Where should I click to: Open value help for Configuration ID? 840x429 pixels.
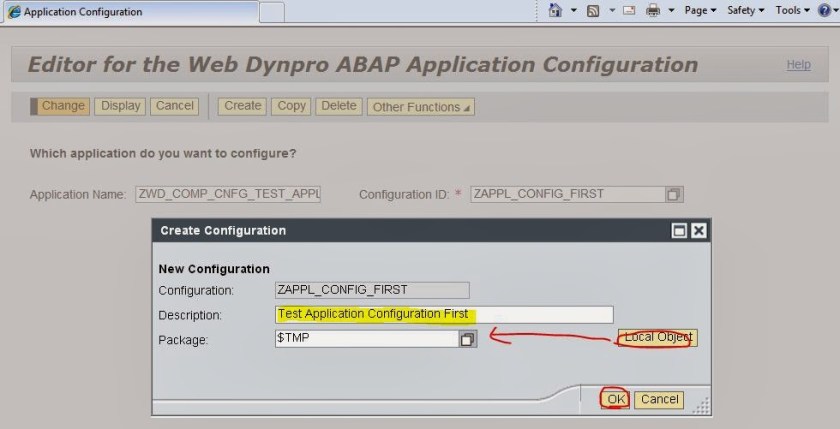point(673,194)
